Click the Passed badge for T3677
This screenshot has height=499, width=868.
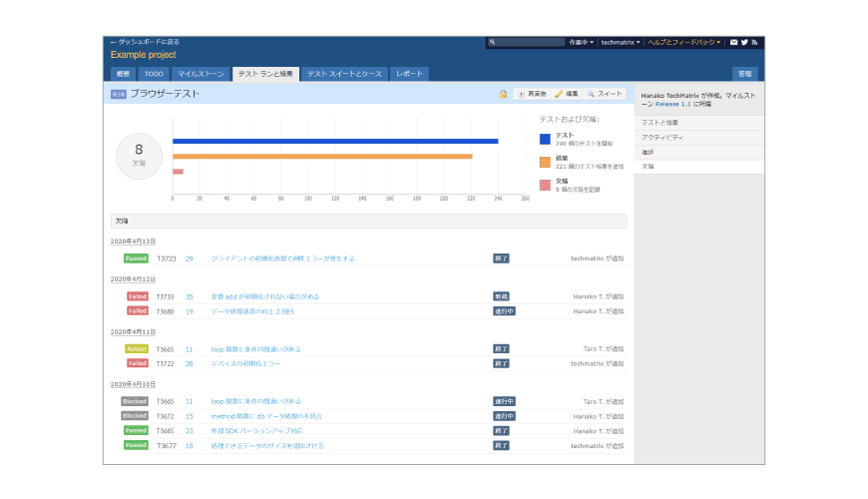(x=136, y=445)
